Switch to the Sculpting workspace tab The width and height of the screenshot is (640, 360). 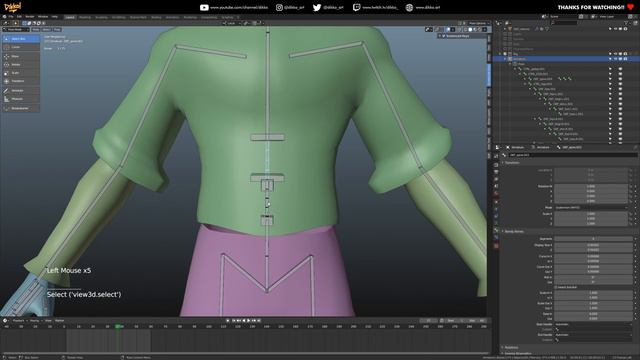(101, 18)
